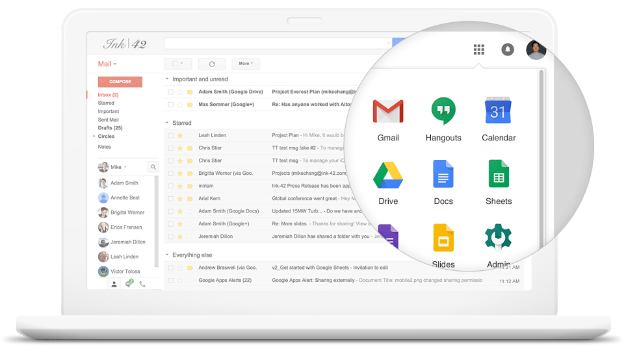Open Drafts (25) folder
The height and width of the screenshot is (364, 624).
point(110,128)
